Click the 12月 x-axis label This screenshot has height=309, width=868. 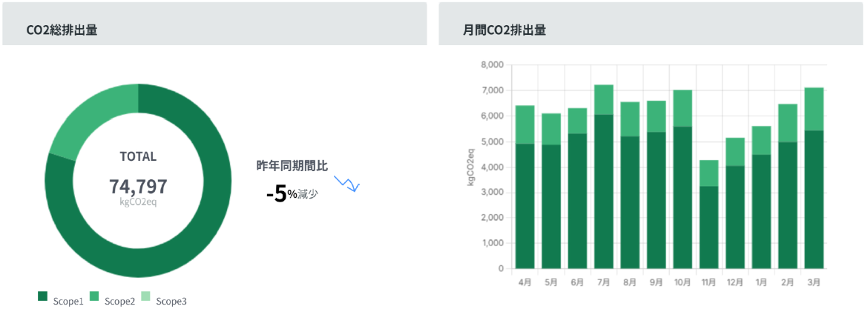735,282
